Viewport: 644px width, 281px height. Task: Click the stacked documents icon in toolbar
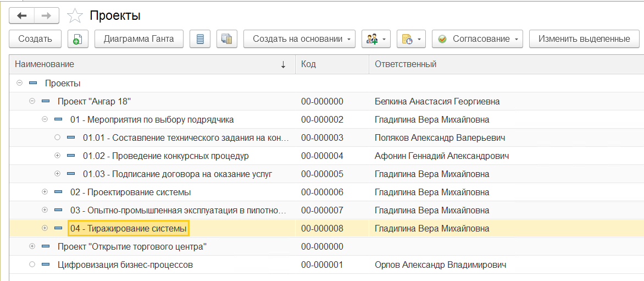(x=226, y=39)
